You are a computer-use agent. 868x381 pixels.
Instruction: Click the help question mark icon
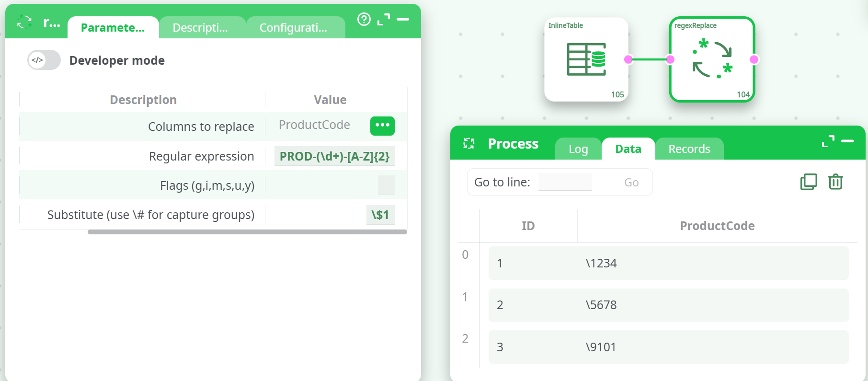[x=364, y=19]
